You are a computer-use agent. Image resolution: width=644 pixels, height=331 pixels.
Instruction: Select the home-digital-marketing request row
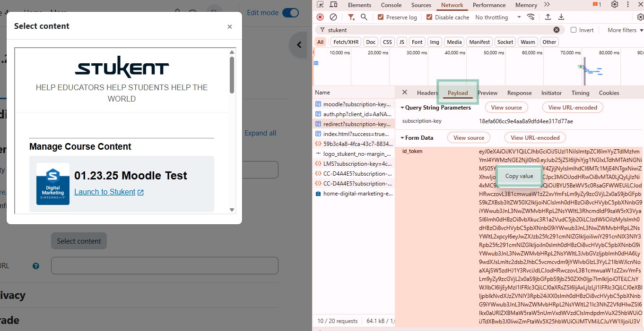point(353,193)
